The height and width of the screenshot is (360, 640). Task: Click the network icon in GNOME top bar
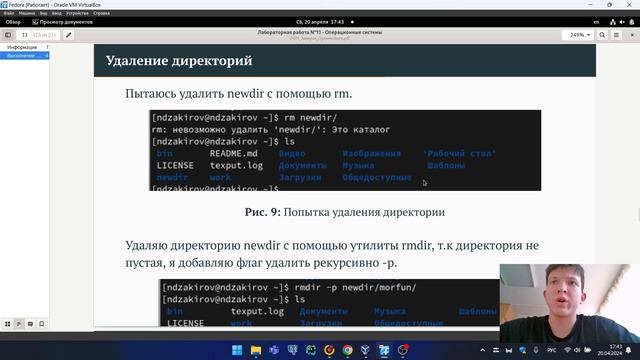613,22
